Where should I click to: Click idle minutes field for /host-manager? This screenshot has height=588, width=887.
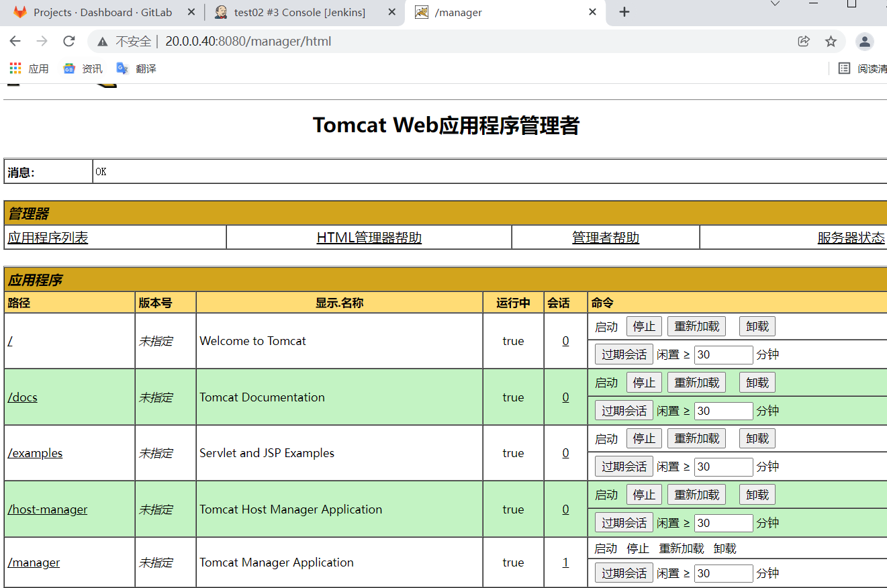pyautogui.click(x=724, y=523)
